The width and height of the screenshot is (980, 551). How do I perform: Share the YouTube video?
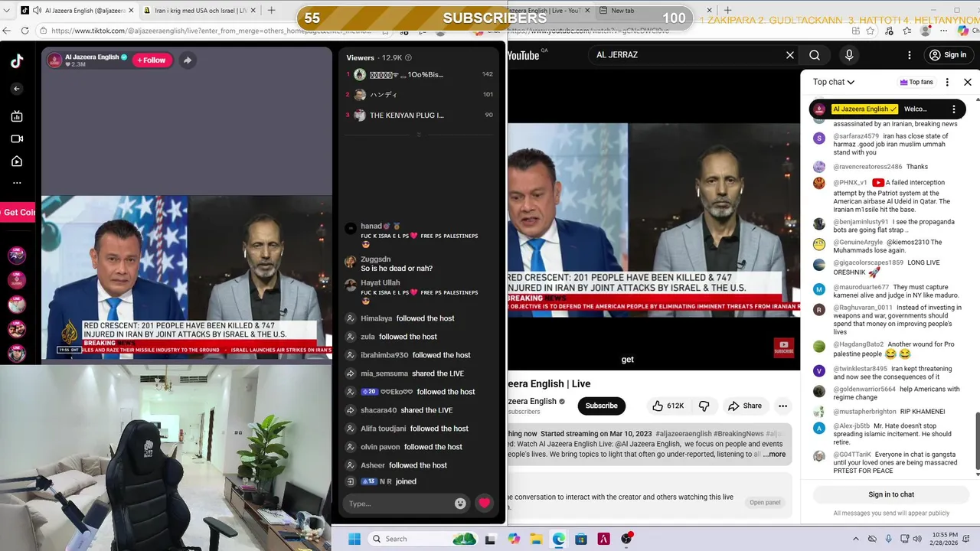pos(745,406)
